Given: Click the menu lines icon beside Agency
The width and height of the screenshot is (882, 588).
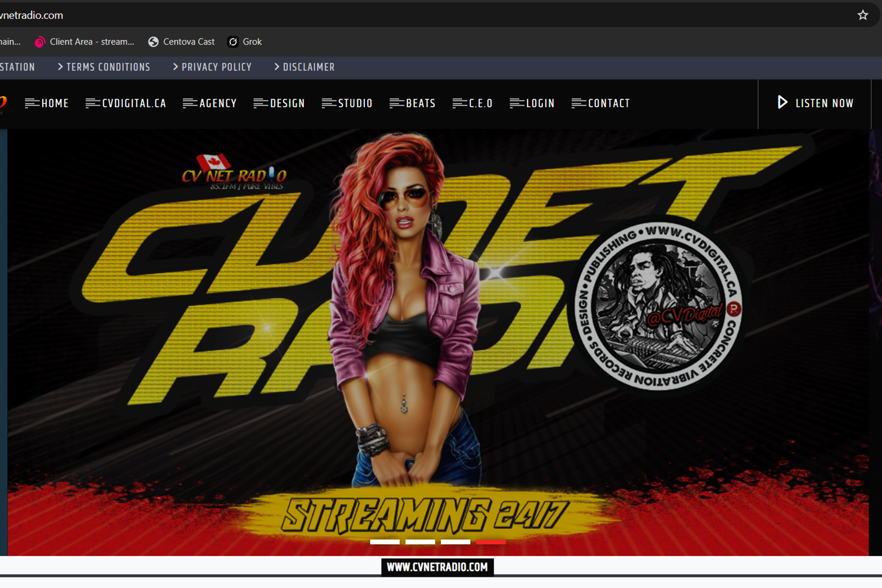Looking at the screenshot, I should pos(190,103).
